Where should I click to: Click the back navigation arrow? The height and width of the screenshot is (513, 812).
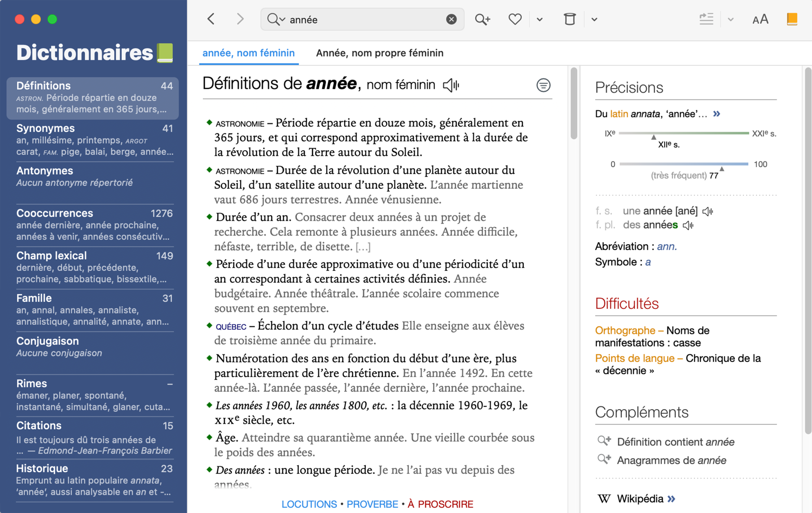point(211,19)
